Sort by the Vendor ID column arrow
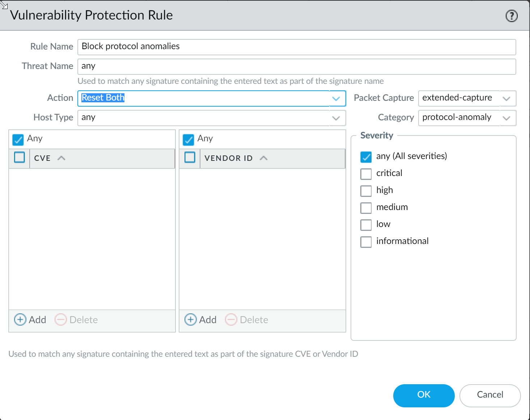This screenshot has width=530, height=420. coord(264,158)
